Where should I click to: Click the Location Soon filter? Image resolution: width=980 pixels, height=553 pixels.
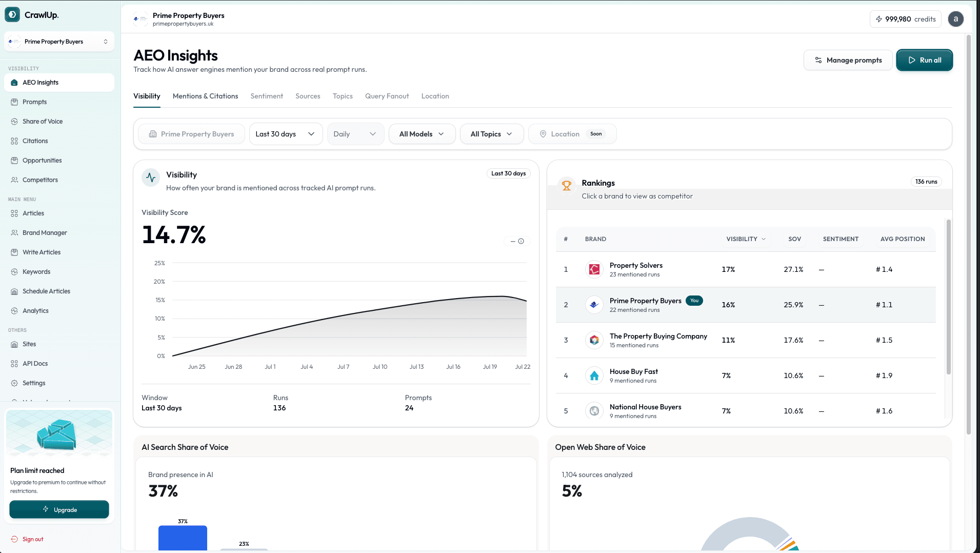572,134
